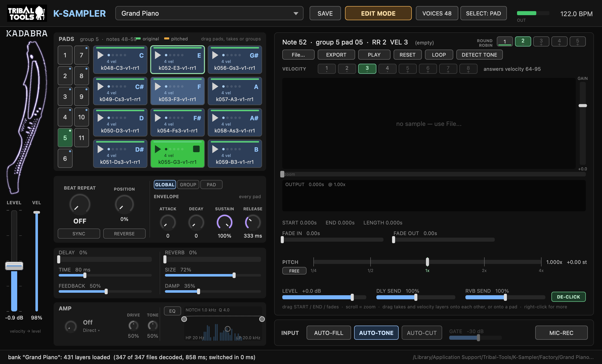Stop the playing k055-G3-v1-rr1 pad
Viewport: 602px width, 364px height.
coord(196,149)
